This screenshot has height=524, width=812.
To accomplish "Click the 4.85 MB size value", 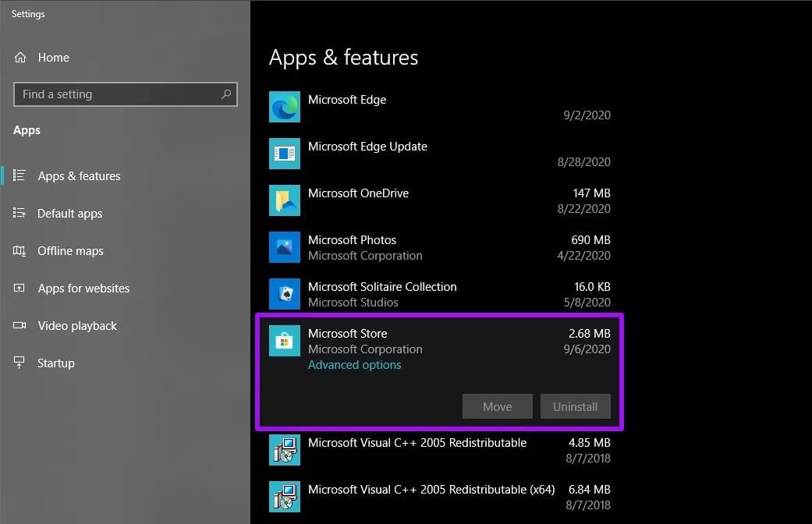I will click(x=590, y=443).
